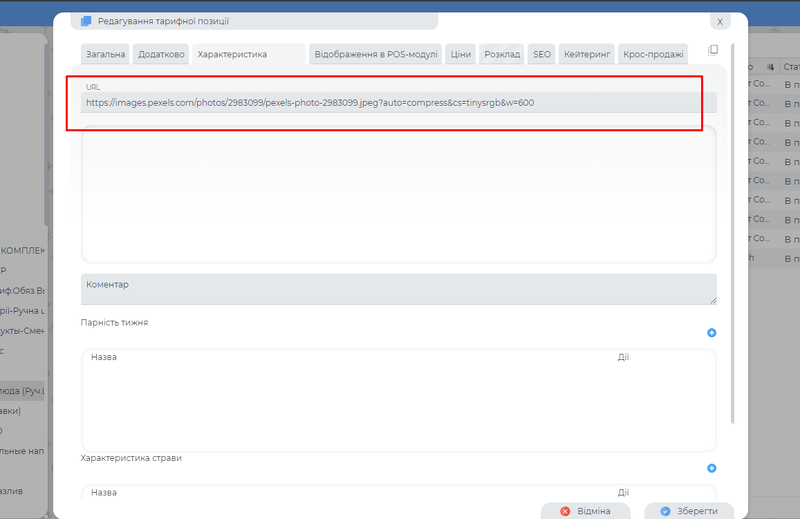Select the Крос-продажі tab
Image resolution: width=800 pixels, height=519 pixels.
[x=653, y=54]
